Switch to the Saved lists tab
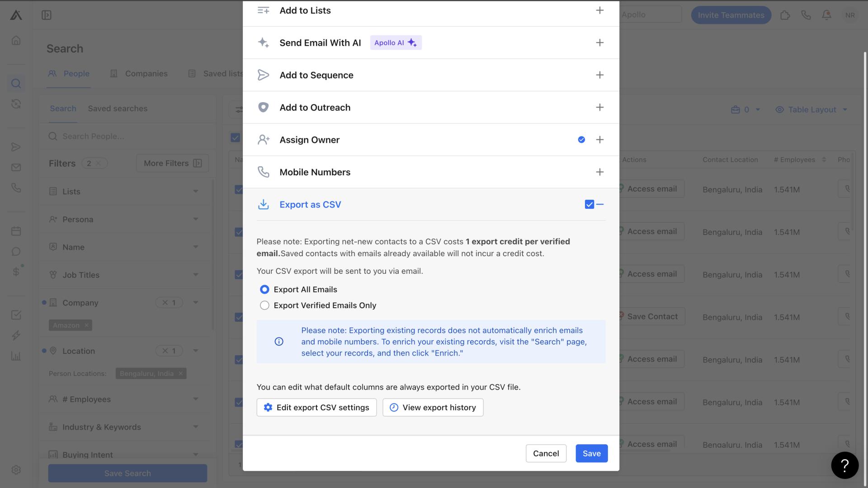This screenshot has width=868, height=488. pos(224,73)
